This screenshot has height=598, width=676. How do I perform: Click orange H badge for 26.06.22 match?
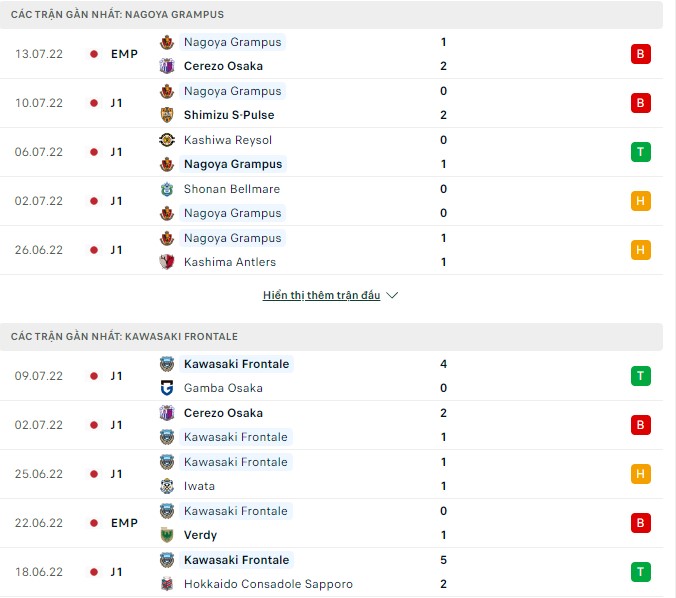click(641, 250)
